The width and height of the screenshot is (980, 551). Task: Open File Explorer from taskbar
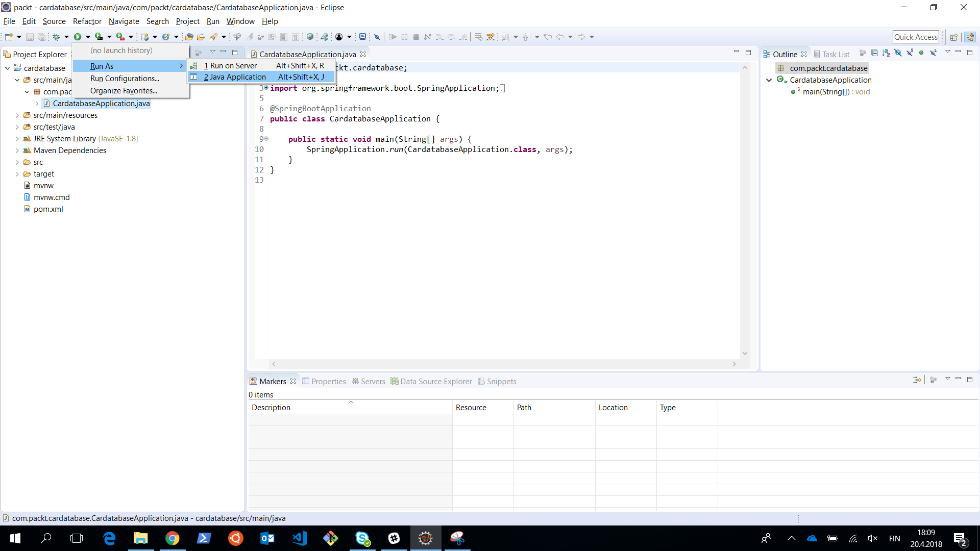coord(140,538)
